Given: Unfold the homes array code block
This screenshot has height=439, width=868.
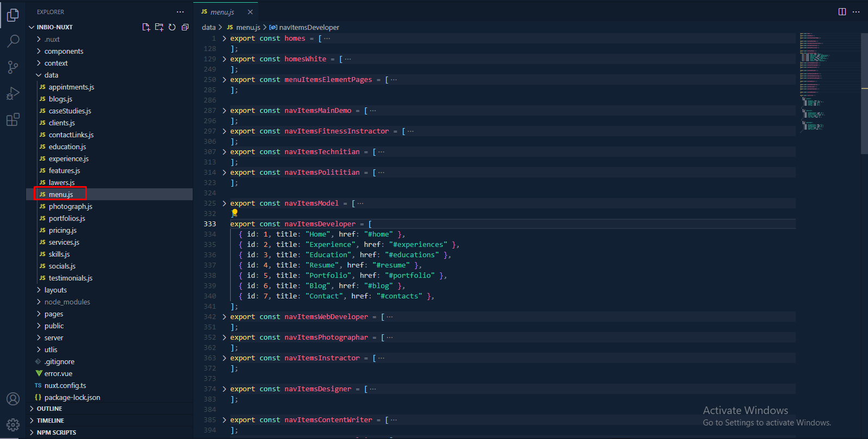Looking at the screenshot, I should coord(224,39).
